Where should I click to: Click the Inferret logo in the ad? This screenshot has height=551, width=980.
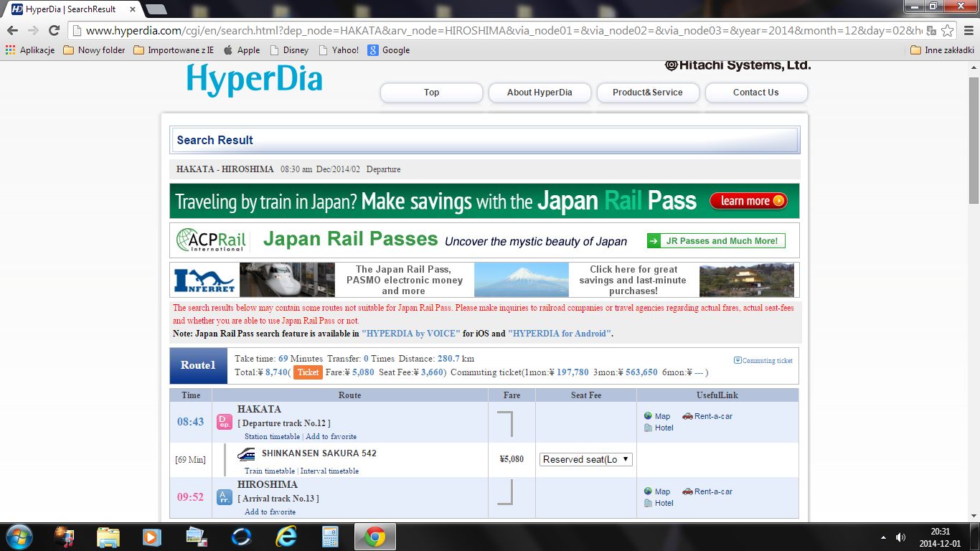click(x=204, y=280)
